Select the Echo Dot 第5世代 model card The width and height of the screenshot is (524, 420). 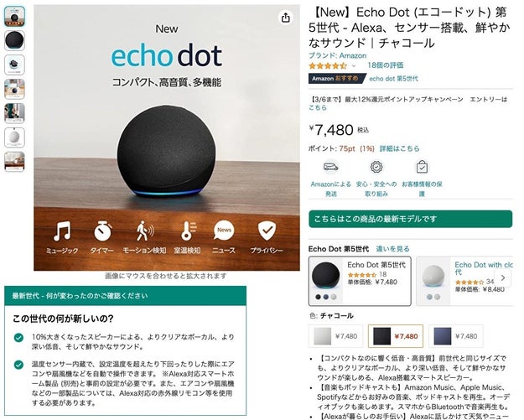click(360, 281)
